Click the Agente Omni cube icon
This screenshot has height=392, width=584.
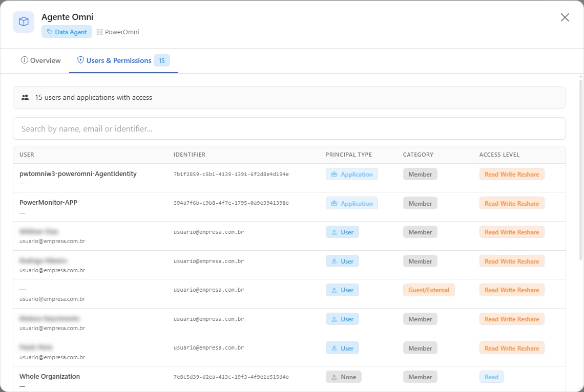point(24,21)
